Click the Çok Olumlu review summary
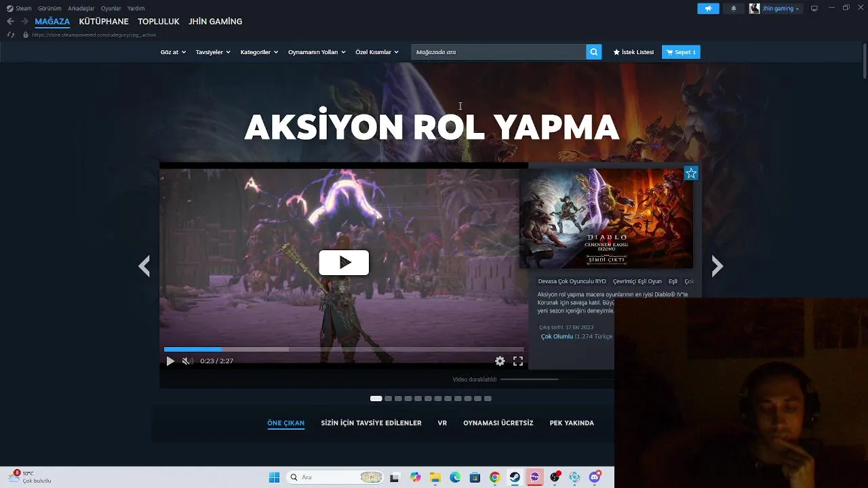The image size is (868, 488). coord(557,337)
